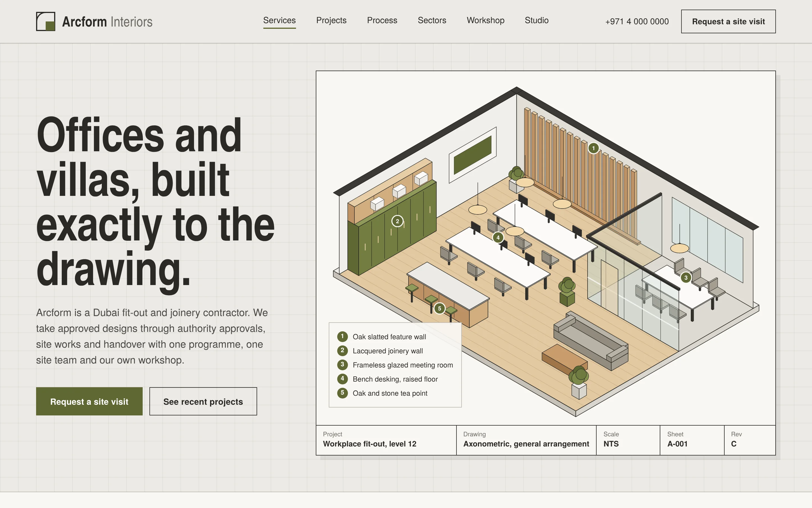Viewport: 812px width, 508px height.
Task: Go to the Workshop nav item
Action: tap(486, 21)
